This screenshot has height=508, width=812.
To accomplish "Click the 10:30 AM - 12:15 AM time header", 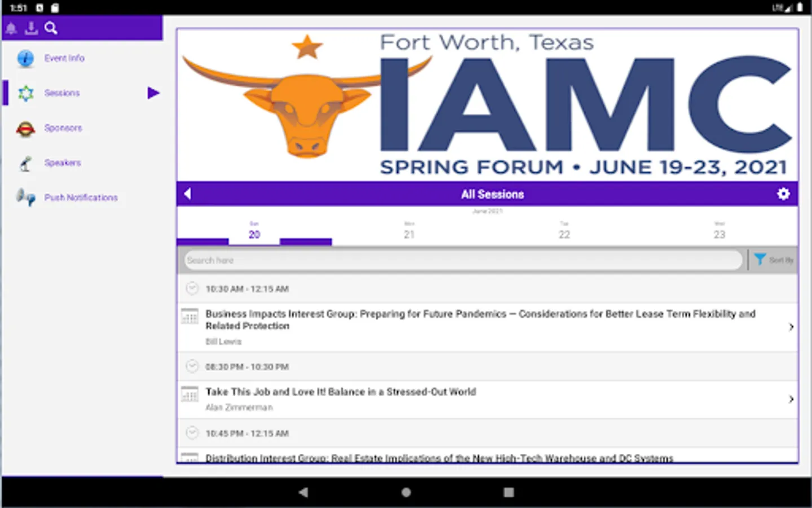I will [x=488, y=288].
